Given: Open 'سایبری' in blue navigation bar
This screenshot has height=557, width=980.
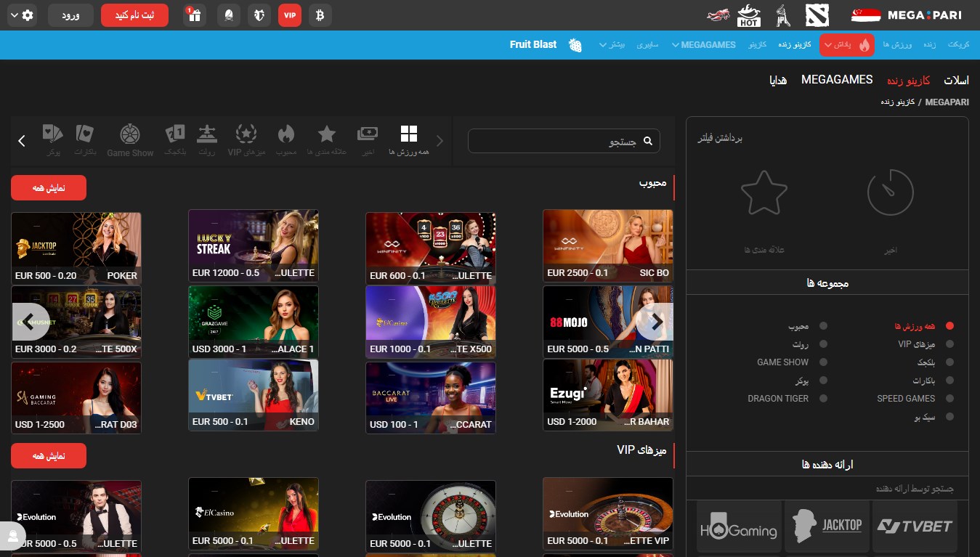Looking at the screenshot, I should pos(647,45).
